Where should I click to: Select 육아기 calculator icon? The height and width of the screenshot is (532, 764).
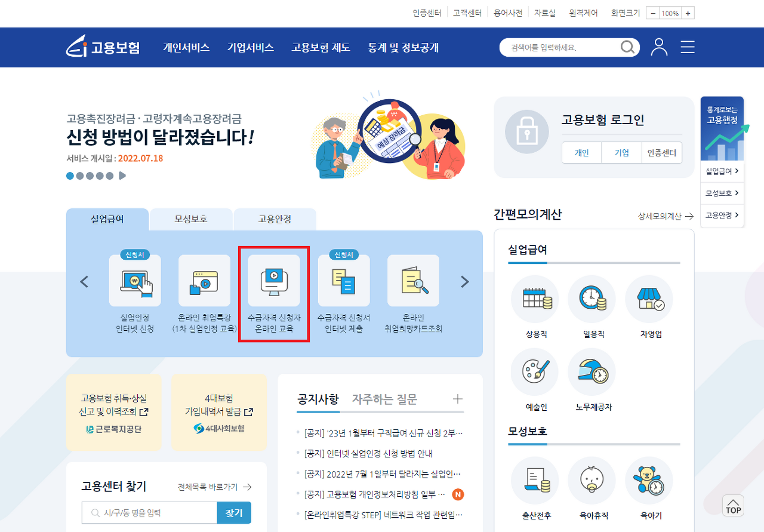pos(649,481)
